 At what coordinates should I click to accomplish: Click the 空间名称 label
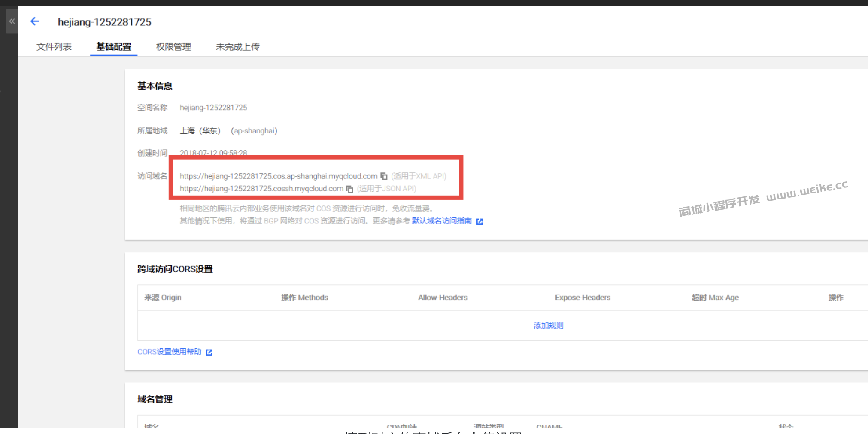click(152, 108)
